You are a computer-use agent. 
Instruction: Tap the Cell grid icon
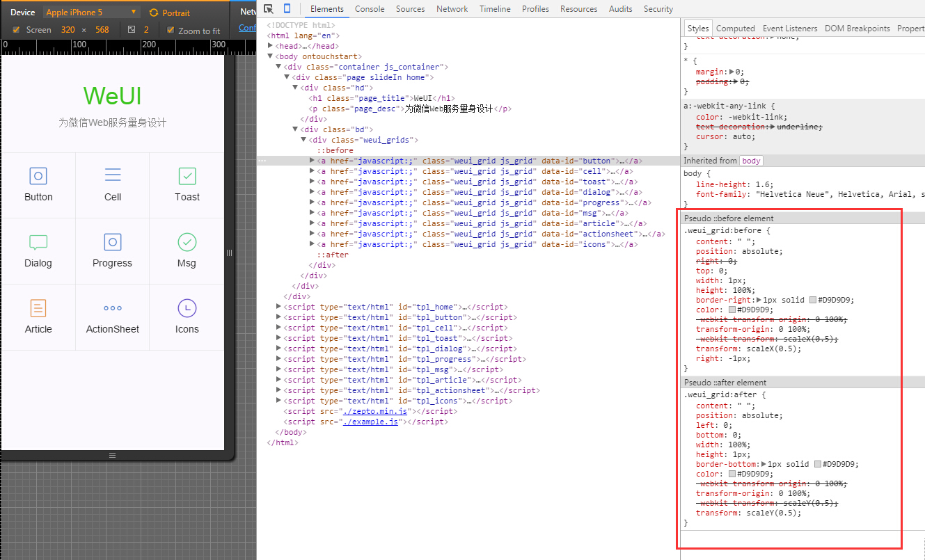(x=113, y=175)
